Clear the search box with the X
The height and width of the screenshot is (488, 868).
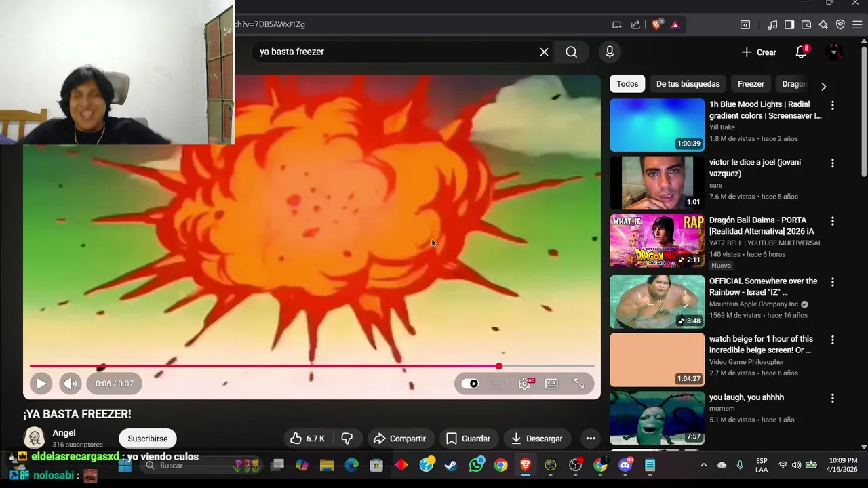click(x=544, y=52)
